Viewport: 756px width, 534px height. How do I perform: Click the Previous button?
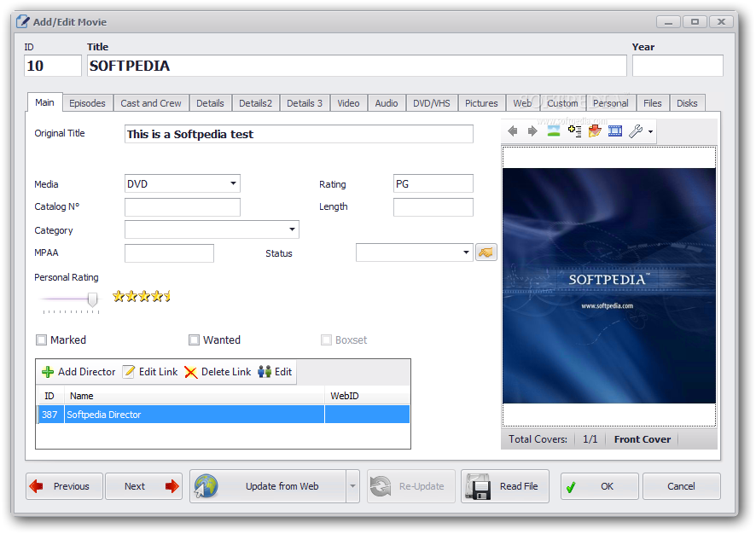click(x=64, y=486)
